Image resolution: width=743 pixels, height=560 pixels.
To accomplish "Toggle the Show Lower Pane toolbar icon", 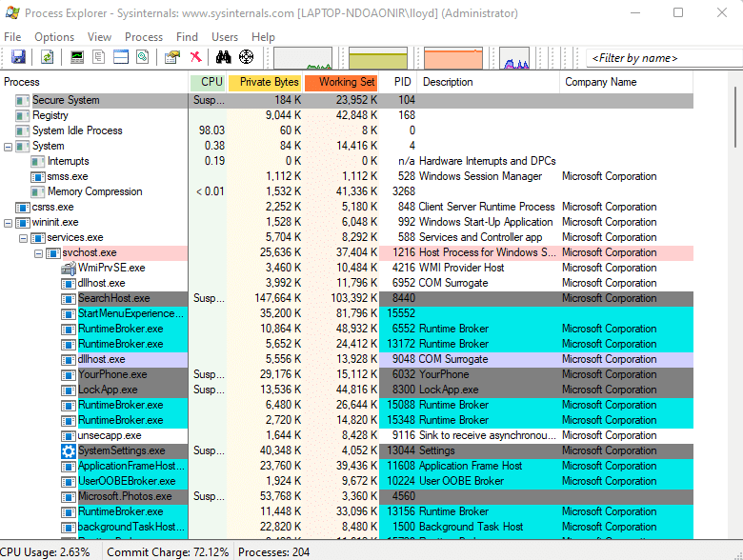I will pyautogui.click(x=120, y=57).
